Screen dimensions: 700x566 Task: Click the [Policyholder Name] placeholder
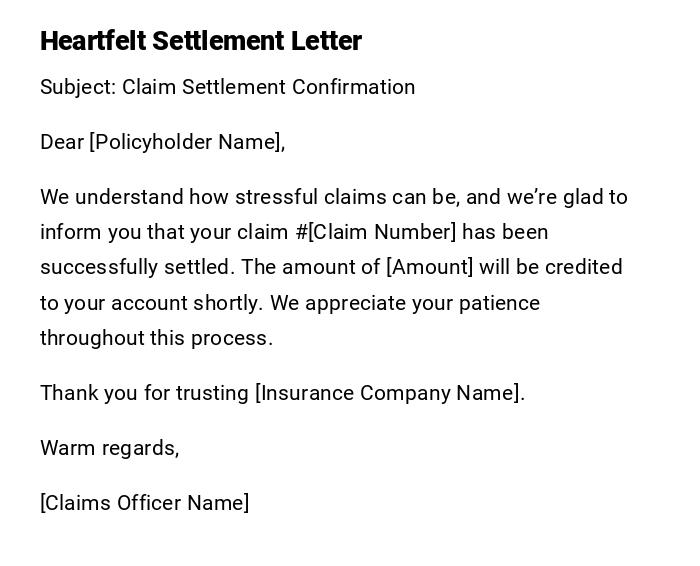pos(184,142)
